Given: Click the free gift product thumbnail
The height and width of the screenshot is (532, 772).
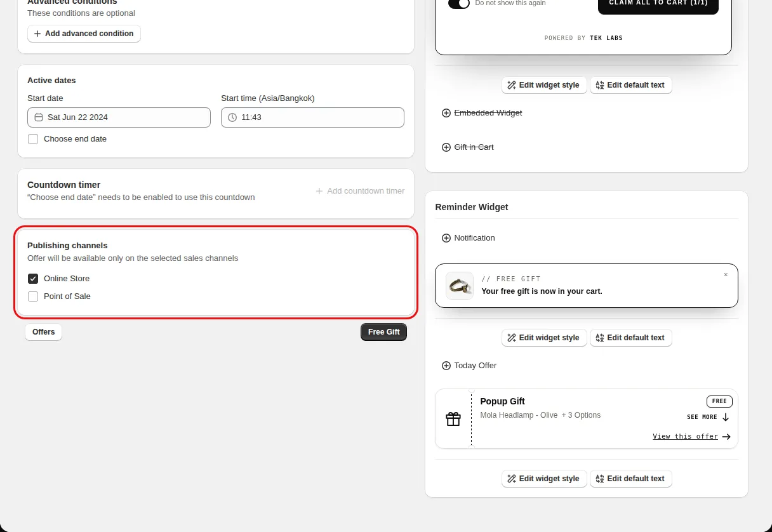Looking at the screenshot, I should coord(460,286).
